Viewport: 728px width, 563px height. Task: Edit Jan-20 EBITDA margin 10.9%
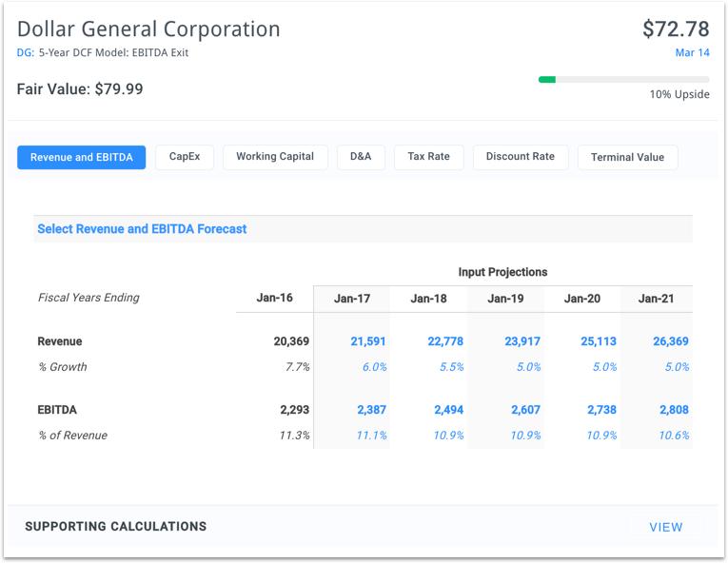(601, 436)
